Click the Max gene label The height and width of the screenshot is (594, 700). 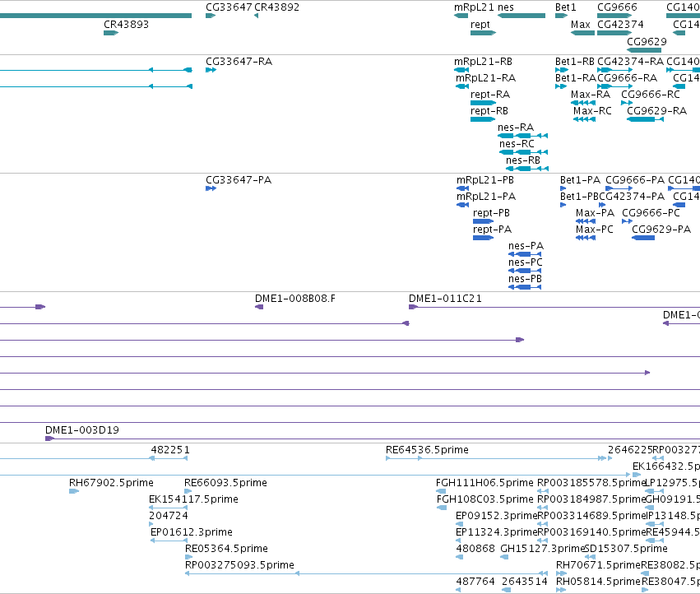click(x=581, y=24)
